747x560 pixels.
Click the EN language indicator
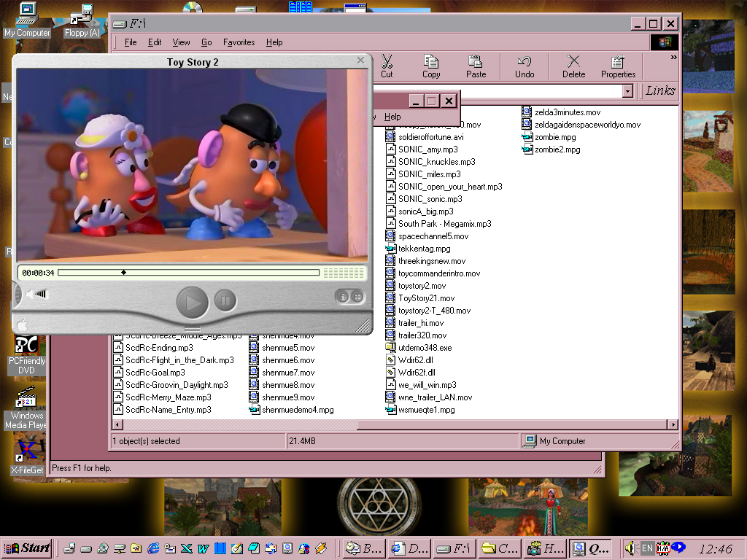(647, 548)
